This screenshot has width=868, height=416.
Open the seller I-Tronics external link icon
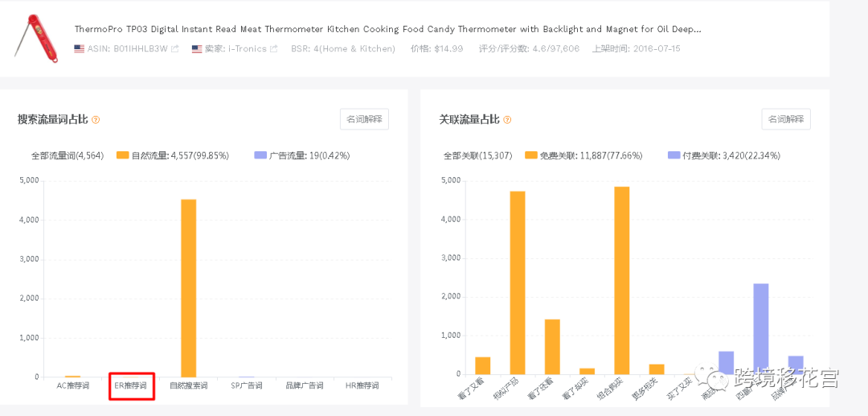(274, 49)
